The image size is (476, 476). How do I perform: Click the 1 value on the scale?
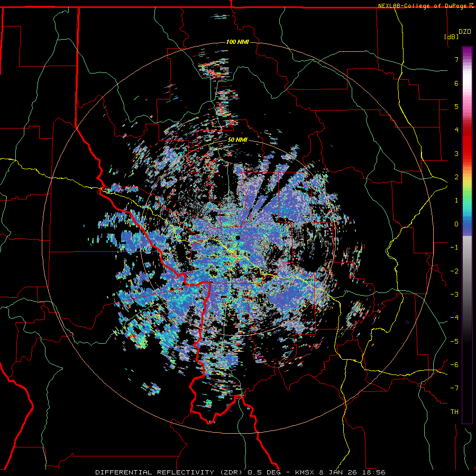(456, 200)
